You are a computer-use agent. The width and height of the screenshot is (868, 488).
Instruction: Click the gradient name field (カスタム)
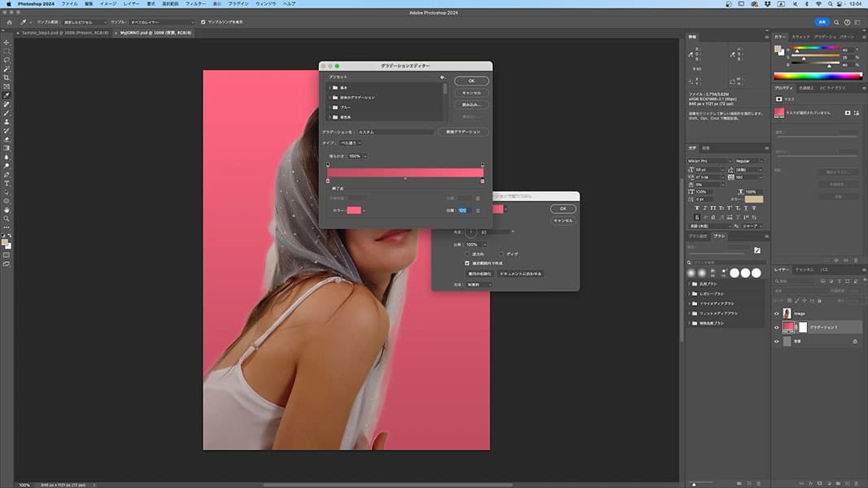click(x=395, y=131)
